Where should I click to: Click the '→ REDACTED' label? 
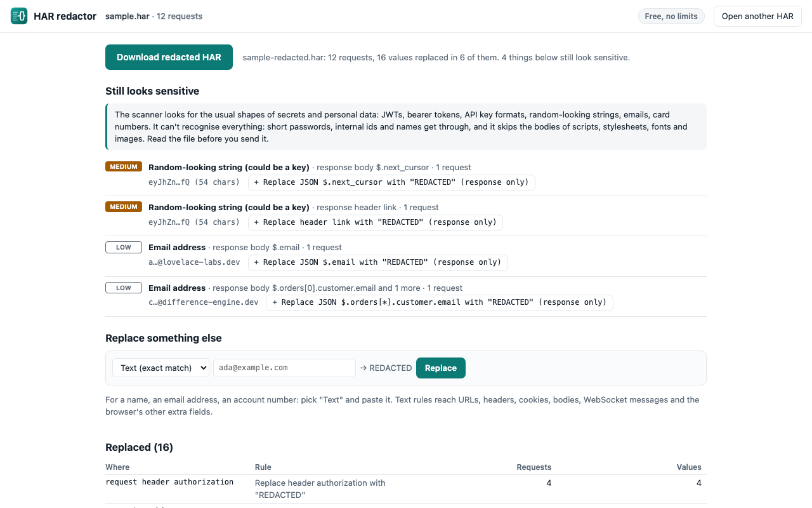tap(386, 368)
